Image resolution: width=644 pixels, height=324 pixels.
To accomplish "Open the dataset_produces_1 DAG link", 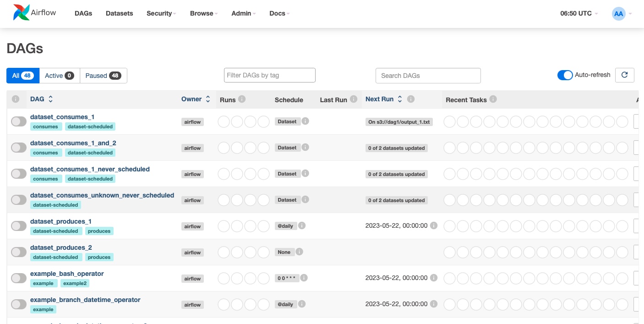I will pos(61,221).
